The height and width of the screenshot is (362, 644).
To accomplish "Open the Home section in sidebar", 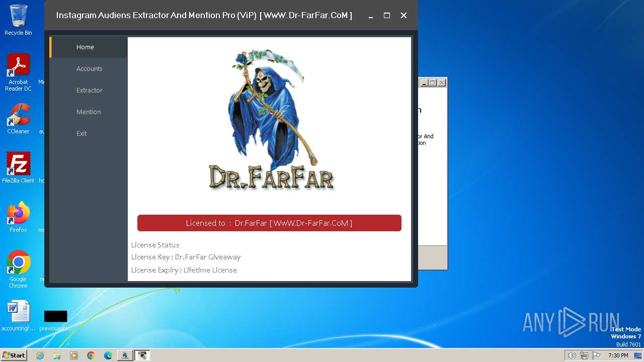I will (x=89, y=47).
